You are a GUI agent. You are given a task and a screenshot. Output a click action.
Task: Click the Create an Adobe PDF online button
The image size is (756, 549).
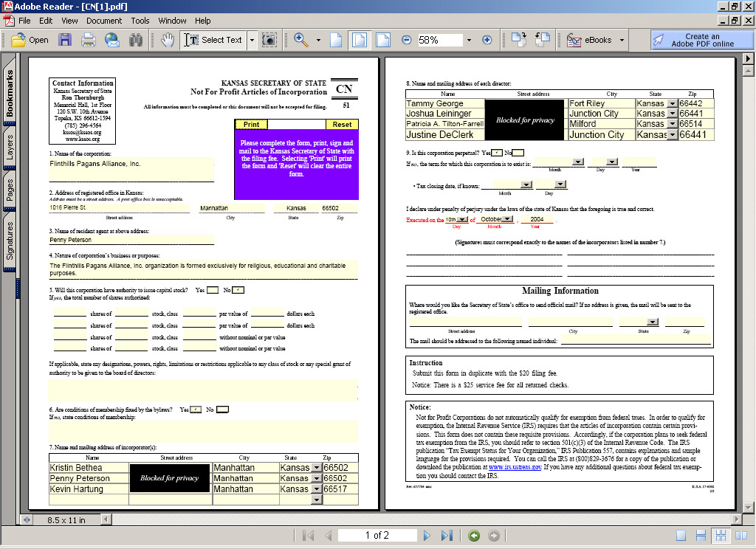click(701, 40)
